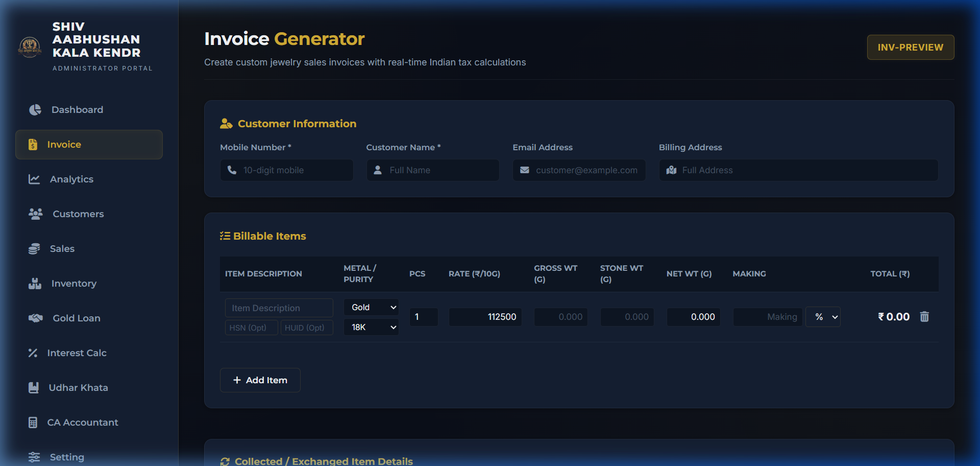Click the ADMINISTRATOR PORTAL subtitle

103,68
